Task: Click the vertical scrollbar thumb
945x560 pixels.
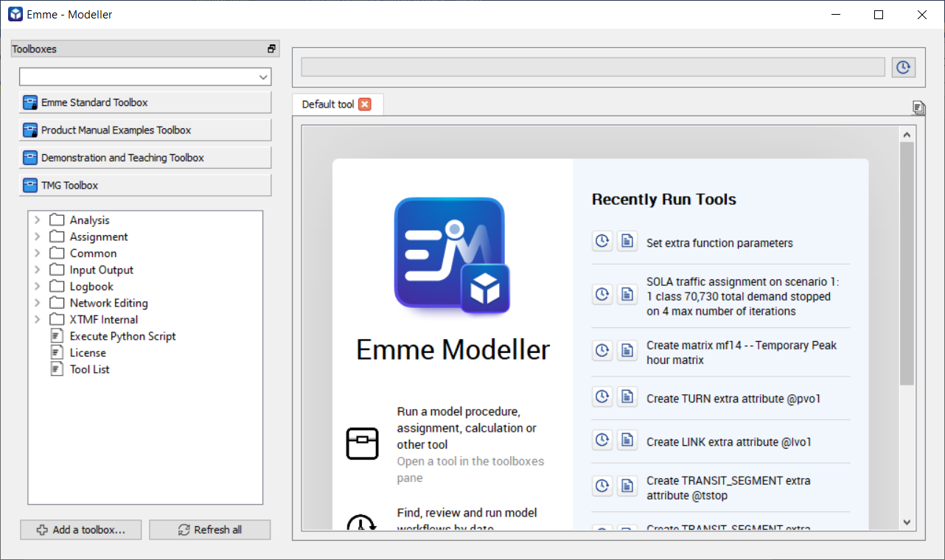Action: [x=907, y=263]
